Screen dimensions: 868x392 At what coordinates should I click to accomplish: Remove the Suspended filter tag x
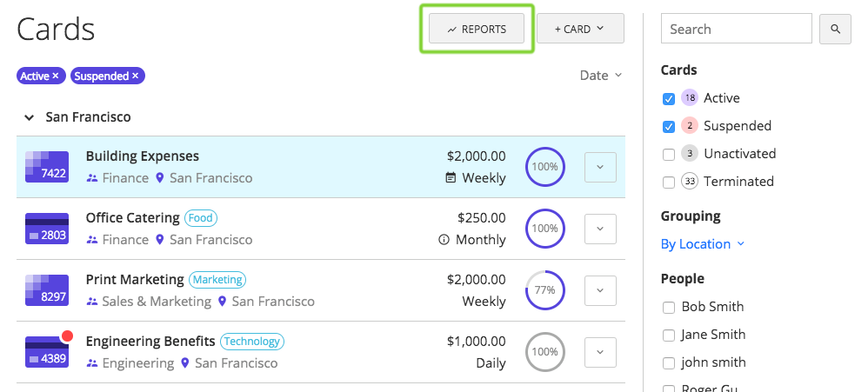(136, 76)
